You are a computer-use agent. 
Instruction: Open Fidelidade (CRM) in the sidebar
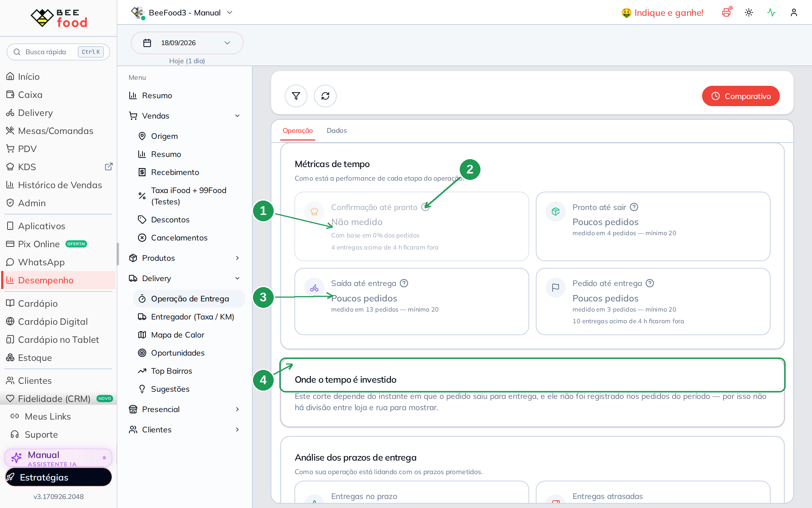click(58, 398)
